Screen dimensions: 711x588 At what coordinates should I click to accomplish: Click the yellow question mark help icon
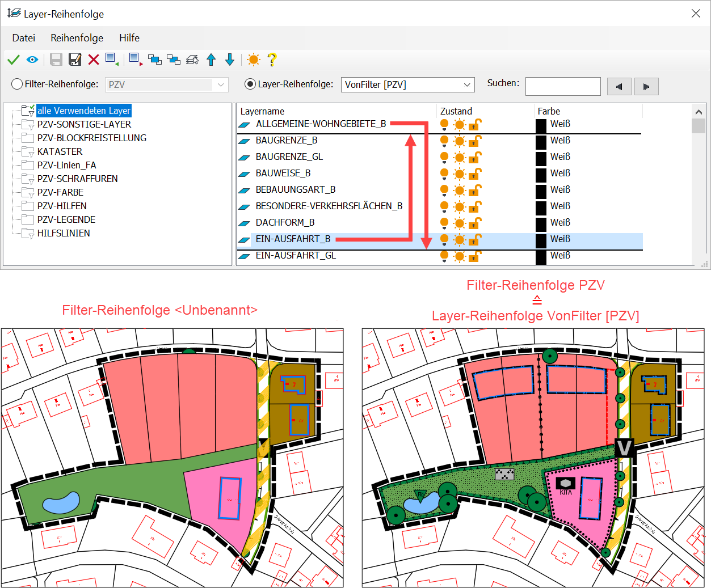[272, 60]
